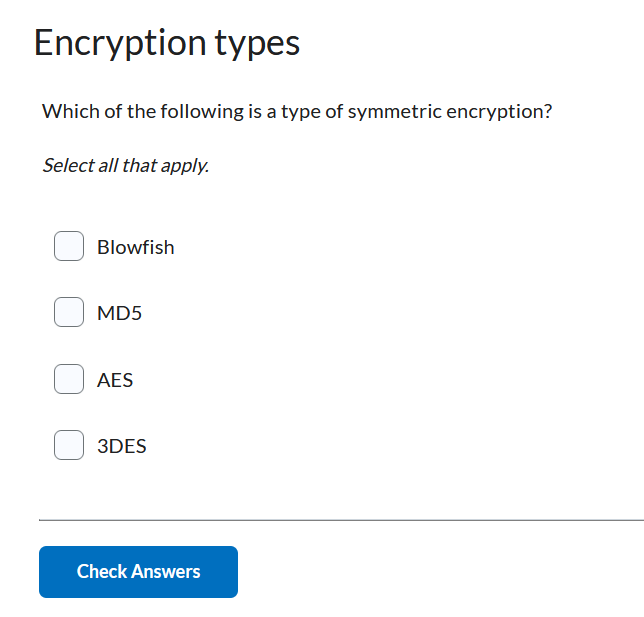Click the "3DES" option label text

coord(122,446)
